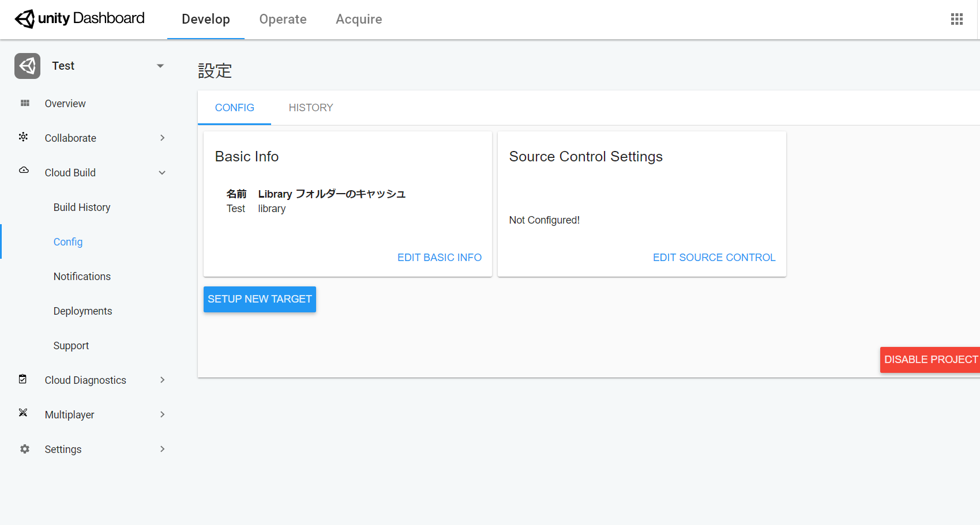The width and height of the screenshot is (980, 525).
Task: Click the Collaborate menu label
Action: point(70,138)
